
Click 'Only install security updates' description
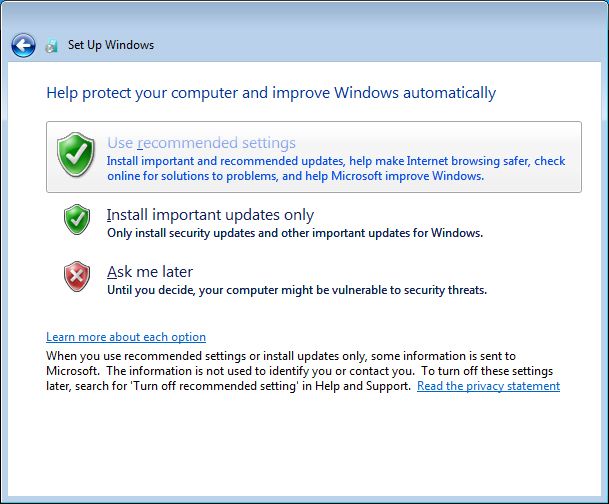[x=295, y=233]
